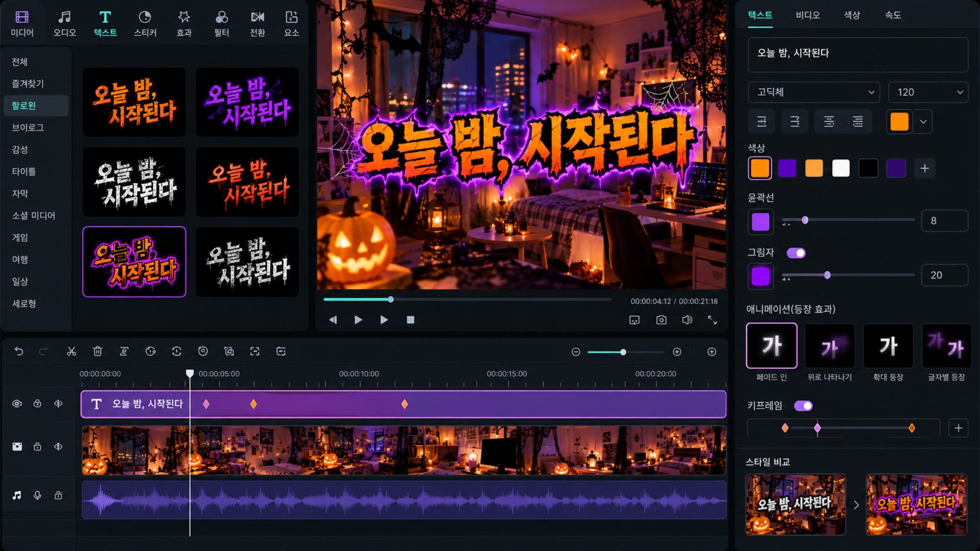Select the white color swatch
Image resolution: width=980 pixels, height=551 pixels.
pyautogui.click(x=841, y=168)
